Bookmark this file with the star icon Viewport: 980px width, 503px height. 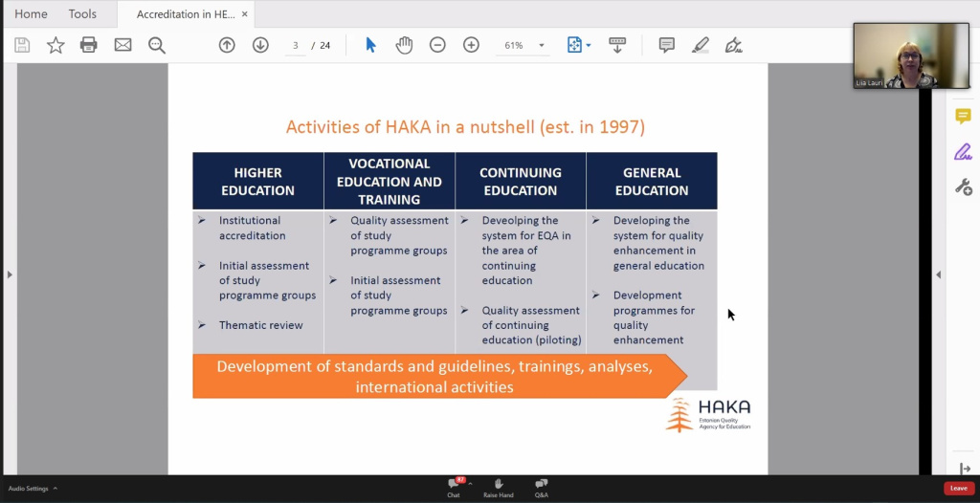[56, 45]
